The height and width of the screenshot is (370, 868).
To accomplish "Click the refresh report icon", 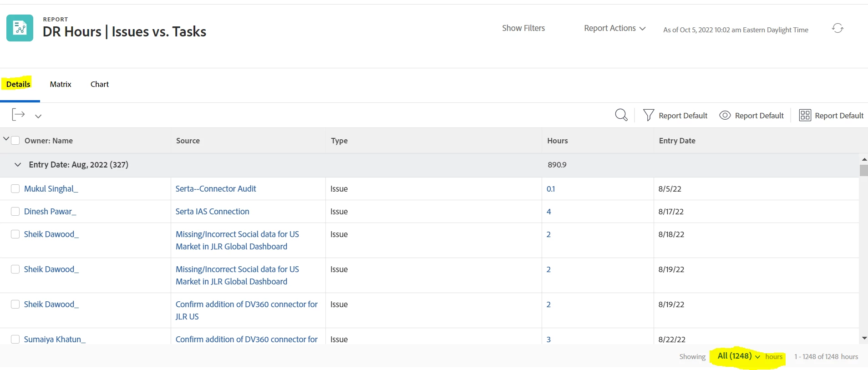I will coord(838,28).
